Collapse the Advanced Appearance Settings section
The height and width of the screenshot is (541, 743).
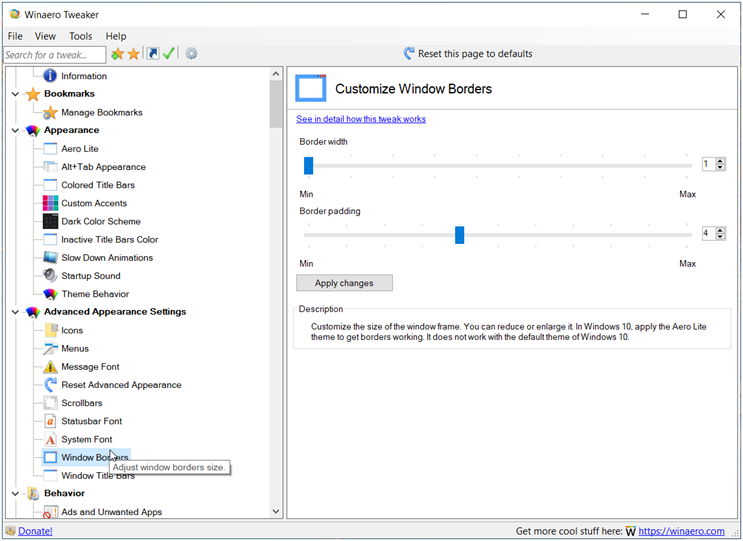(x=15, y=312)
